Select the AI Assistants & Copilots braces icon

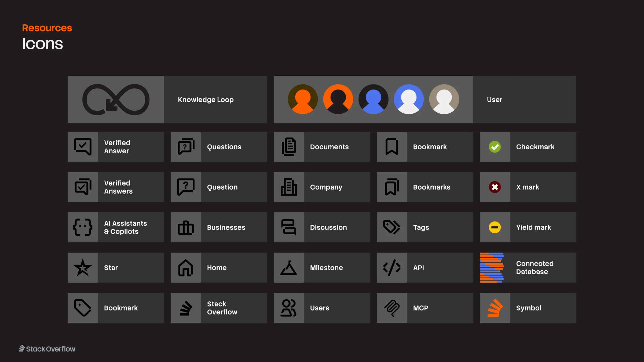tap(83, 227)
